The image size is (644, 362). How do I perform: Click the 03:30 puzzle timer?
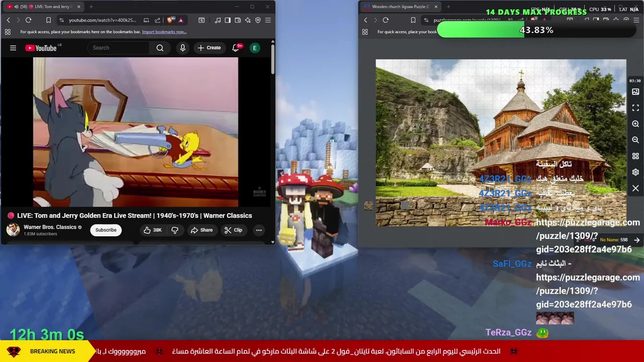coord(635,80)
